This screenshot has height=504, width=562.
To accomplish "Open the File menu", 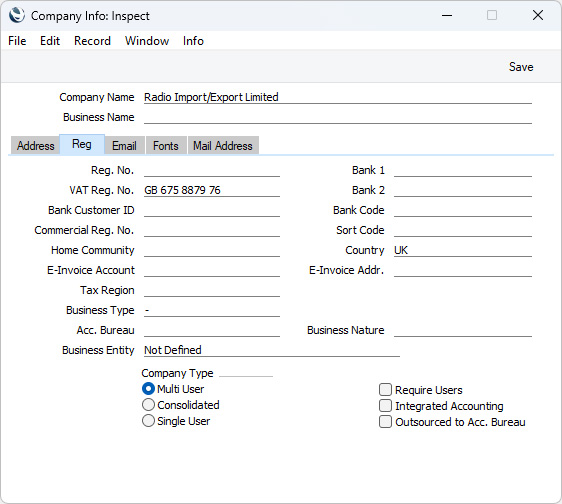I will click(x=17, y=41).
